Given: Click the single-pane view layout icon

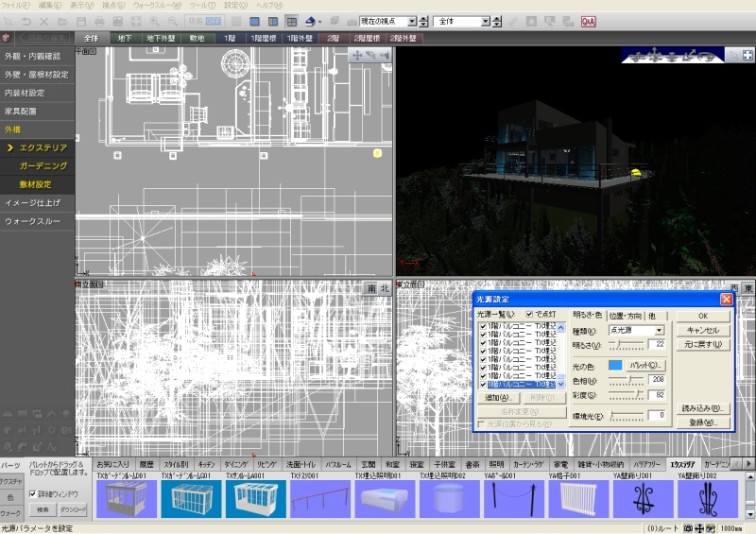Looking at the screenshot, I should pos(253,21).
